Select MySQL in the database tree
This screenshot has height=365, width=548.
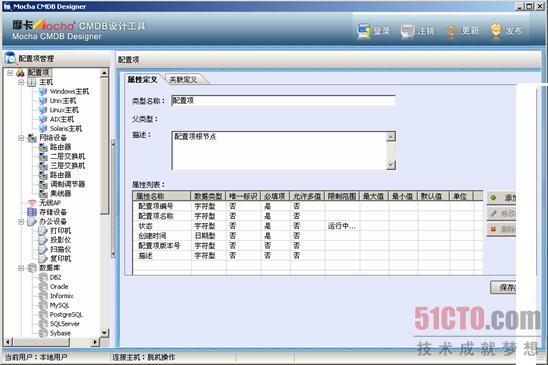click(x=59, y=305)
